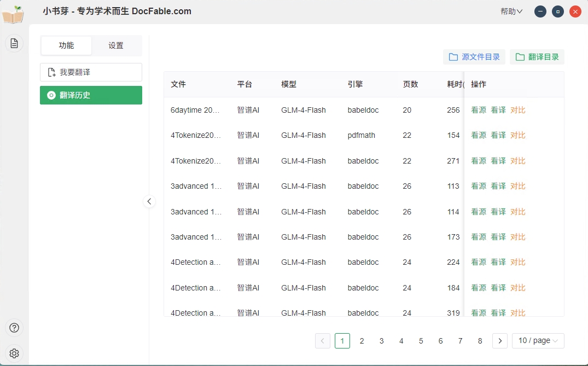Click the 模型 column header
Screen dimensions: 588x366
[289, 84]
